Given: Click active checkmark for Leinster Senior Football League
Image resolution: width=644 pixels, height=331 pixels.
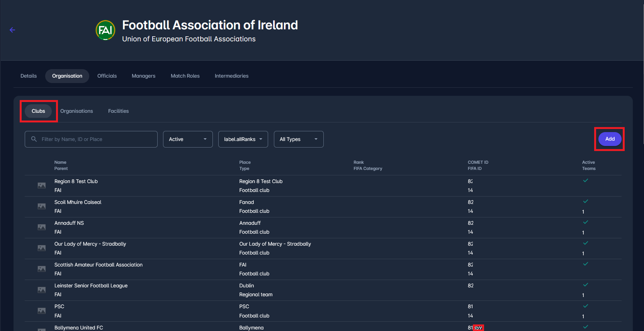Looking at the screenshot, I should [585, 285].
